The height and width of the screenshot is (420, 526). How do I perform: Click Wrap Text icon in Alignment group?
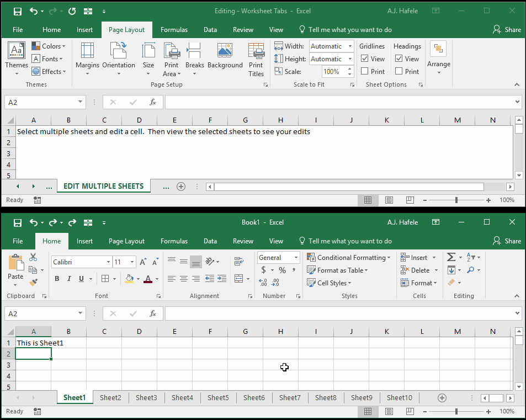[239, 261]
